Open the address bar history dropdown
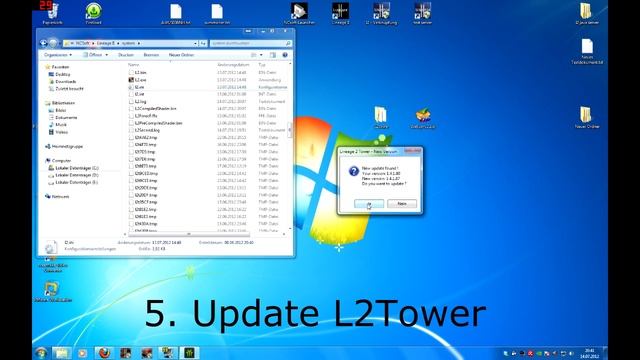640x360 pixels. pyautogui.click(x=196, y=43)
